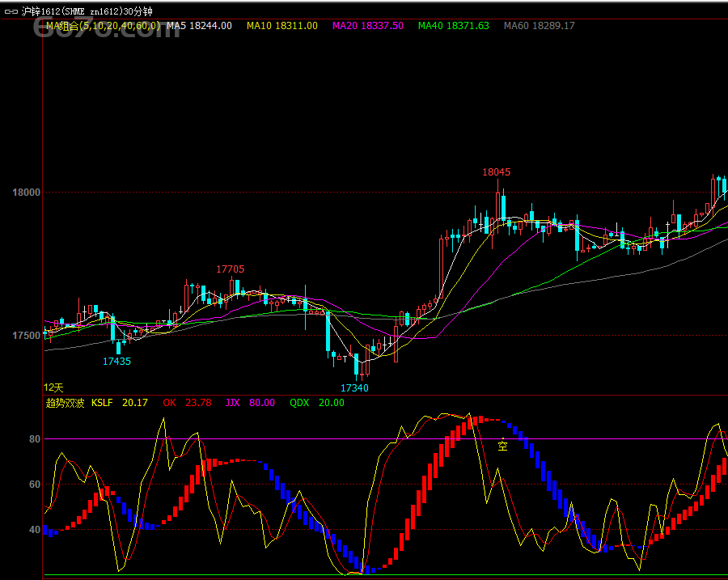728x580 pixels.
Task: Click the yellow MA10 legend entry
Action: tap(281, 26)
